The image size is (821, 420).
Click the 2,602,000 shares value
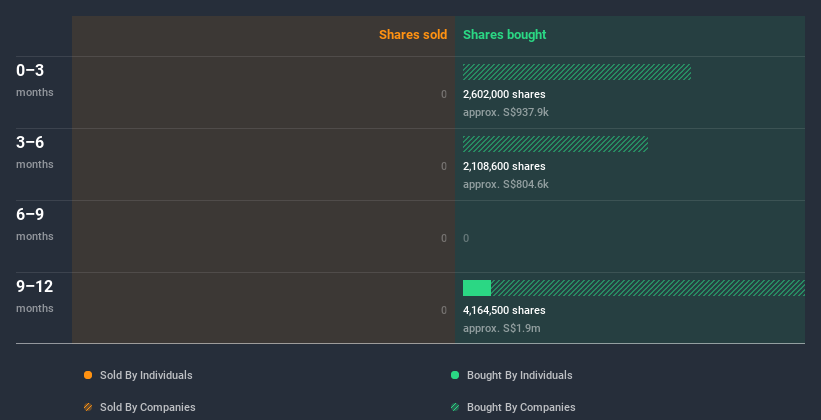504,94
